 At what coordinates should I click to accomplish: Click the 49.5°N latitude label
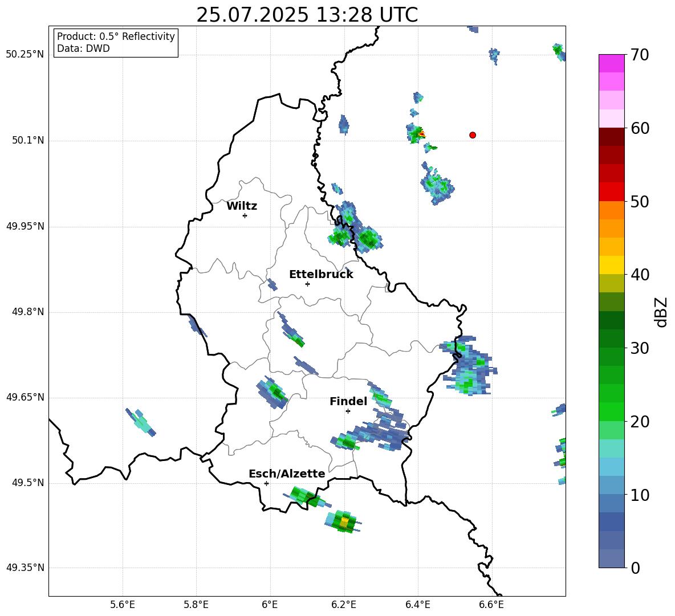pos(28,483)
